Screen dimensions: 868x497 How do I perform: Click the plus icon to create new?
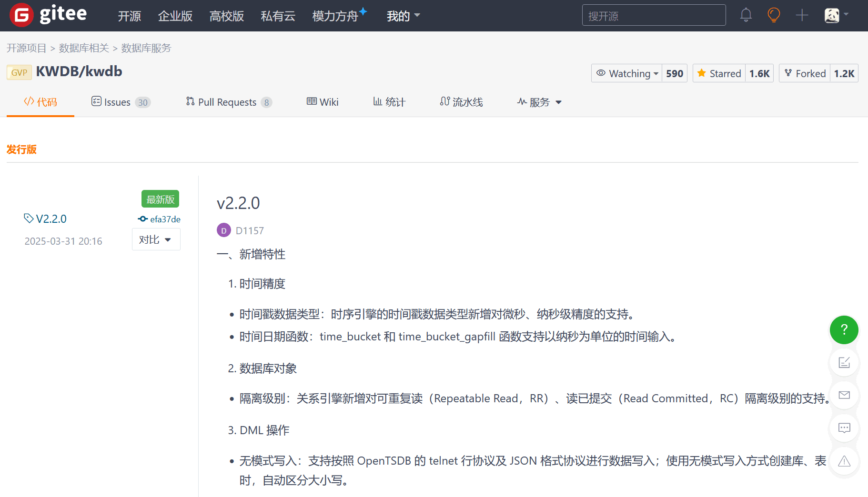(802, 15)
